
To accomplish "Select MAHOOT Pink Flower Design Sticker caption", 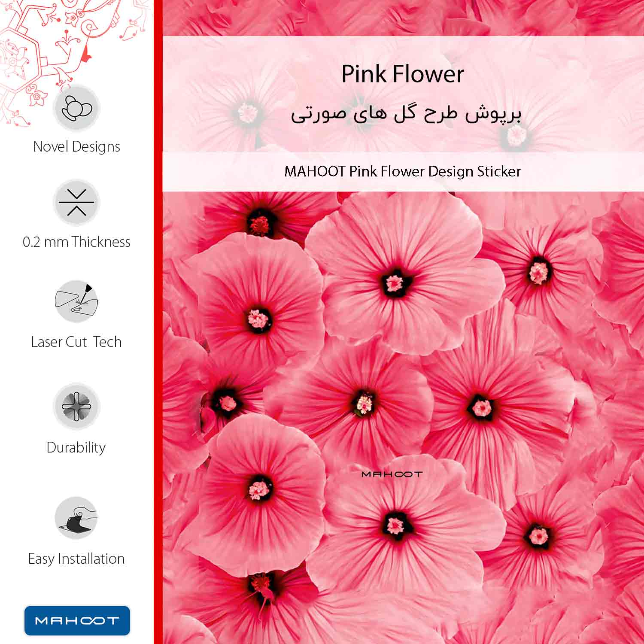I will [x=403, y=171].
